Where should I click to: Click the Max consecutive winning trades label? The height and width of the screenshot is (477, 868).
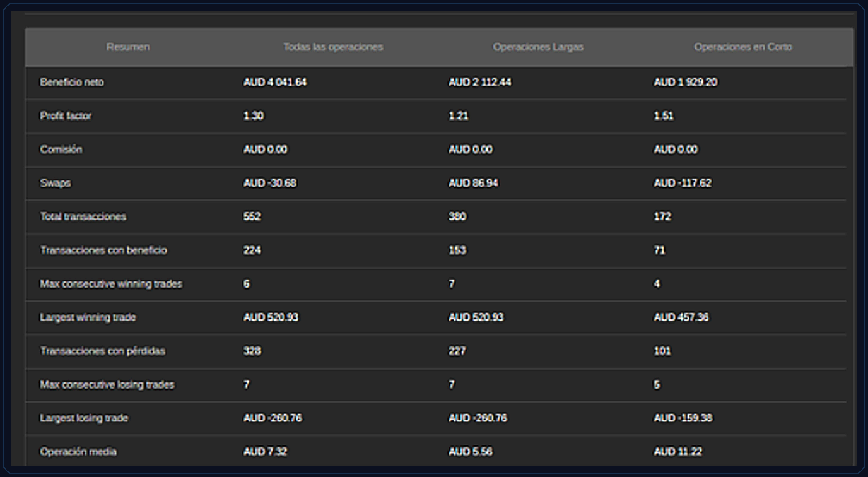[x=111, y=284]
